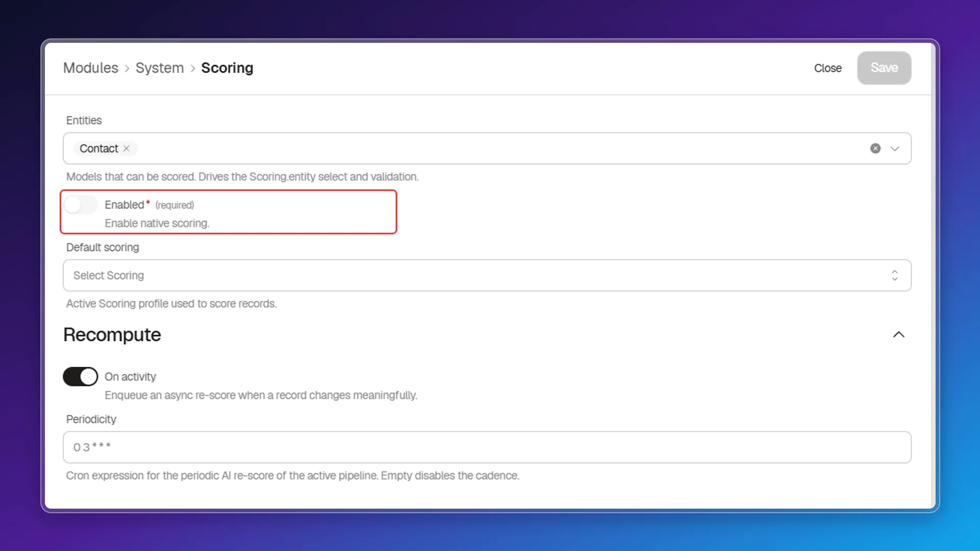
Task: Click the 'Models that can be scored' help text
Action: coord(242,177)
